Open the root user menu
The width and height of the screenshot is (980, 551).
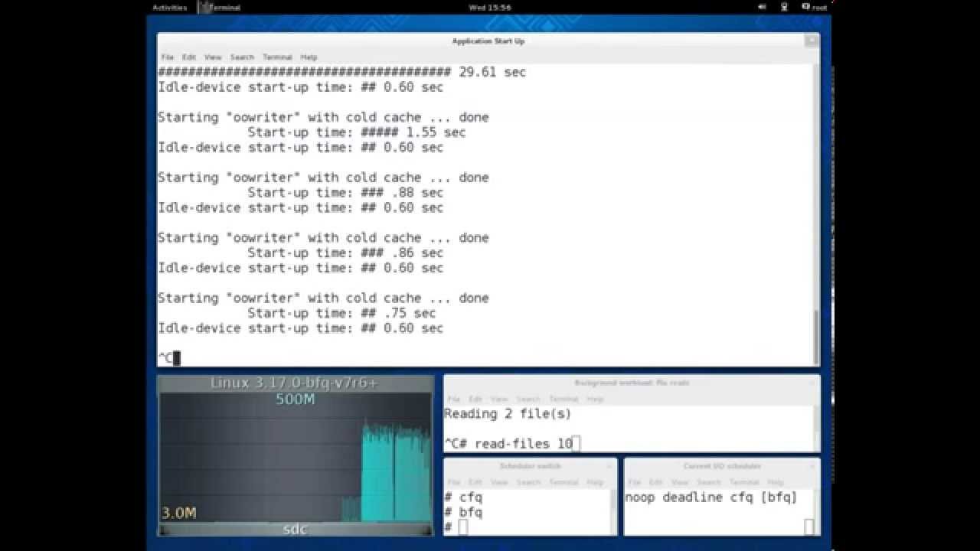point(815,8)
